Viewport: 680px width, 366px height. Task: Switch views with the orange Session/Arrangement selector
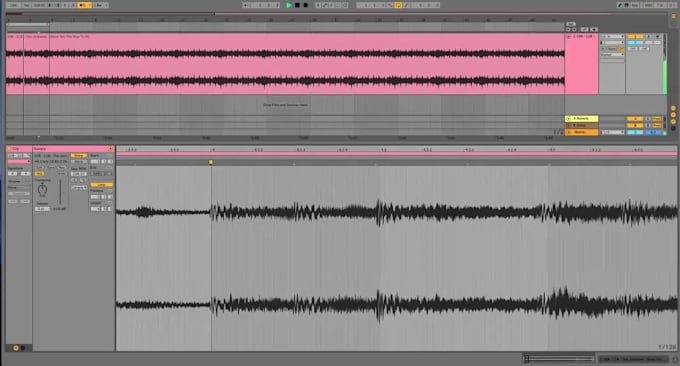click(674, 16)
